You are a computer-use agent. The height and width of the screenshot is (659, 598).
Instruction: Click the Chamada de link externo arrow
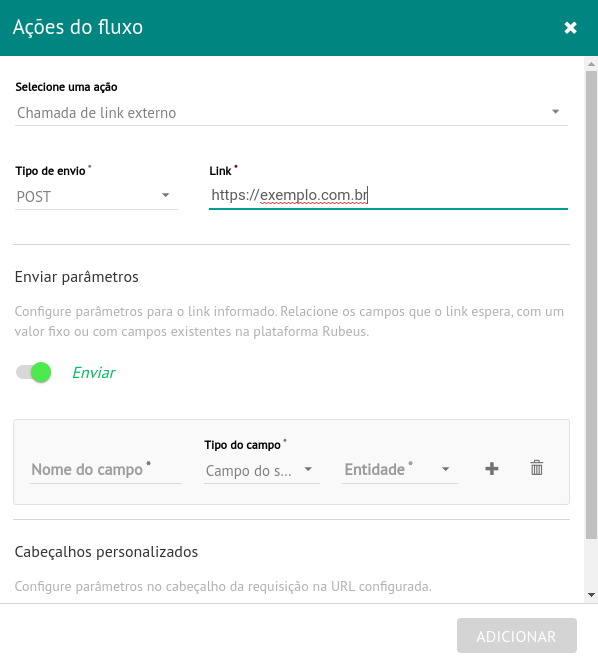coord(556,112)
